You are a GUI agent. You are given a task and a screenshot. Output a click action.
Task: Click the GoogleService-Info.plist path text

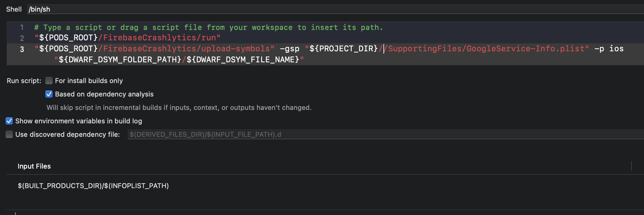(526, 49)
